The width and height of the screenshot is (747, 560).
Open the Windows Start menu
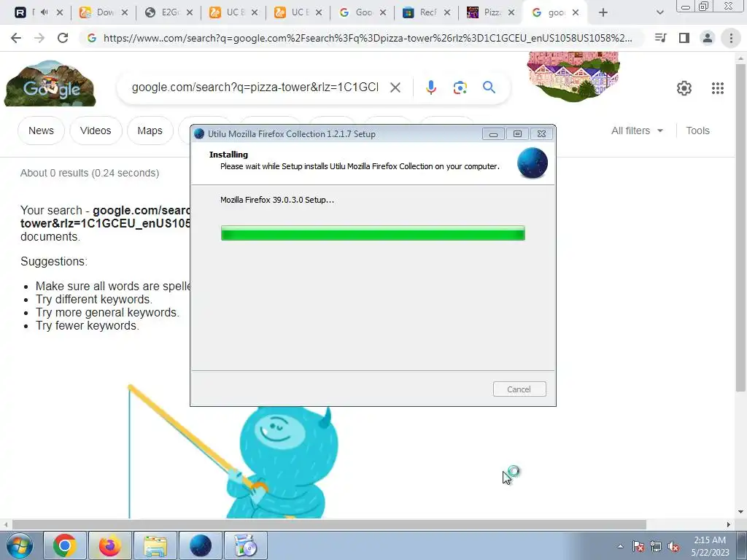20,545
